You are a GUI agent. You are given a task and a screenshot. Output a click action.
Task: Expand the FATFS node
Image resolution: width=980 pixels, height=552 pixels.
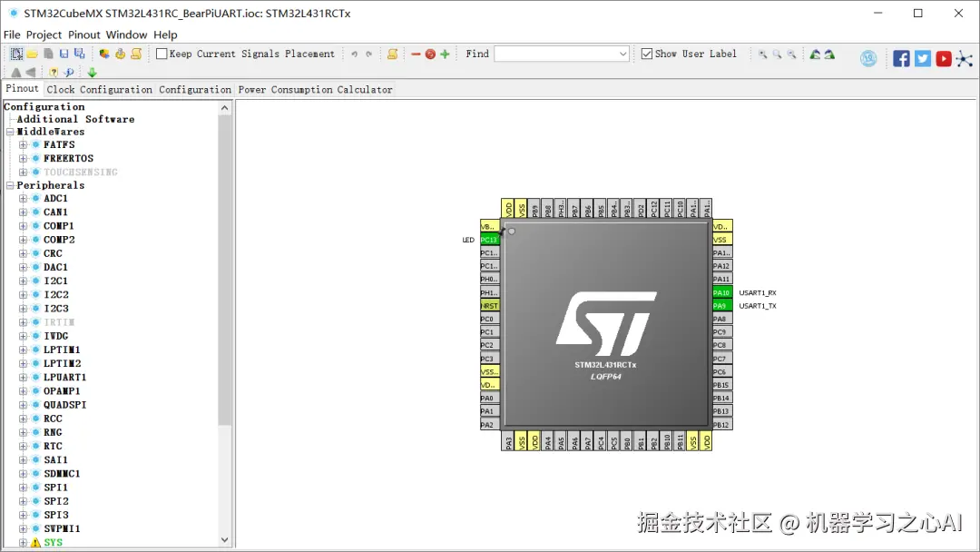23,145
